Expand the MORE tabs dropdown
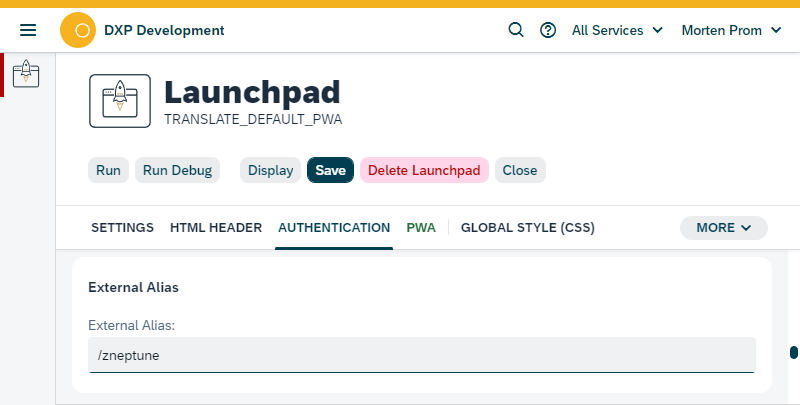The height and width of the screenshot is (405, 800). (x=723, y=228)
